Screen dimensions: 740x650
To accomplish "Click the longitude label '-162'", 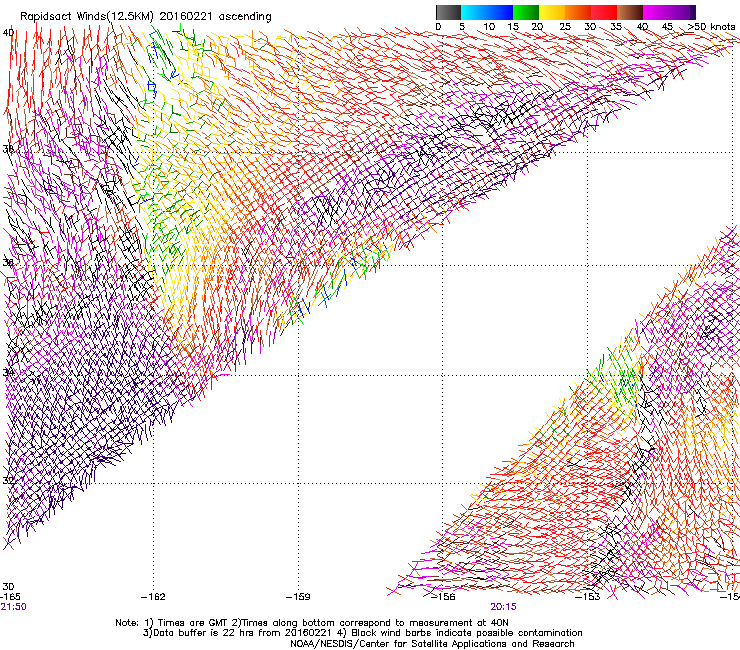I will pos(153,597).
